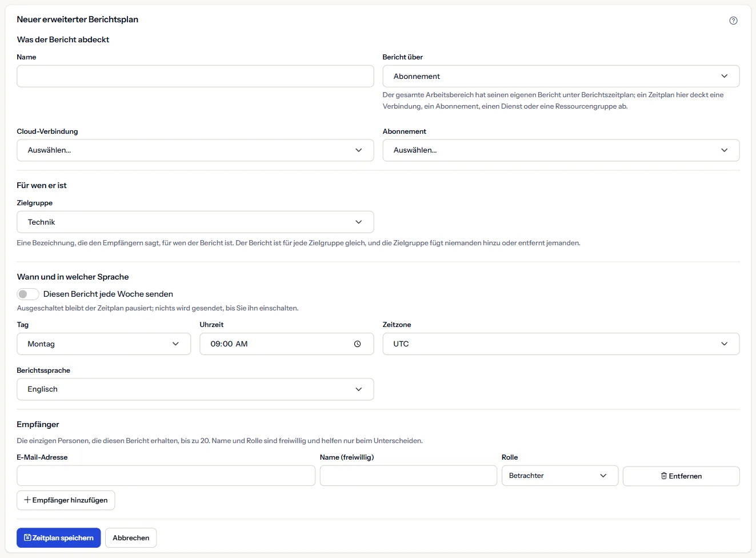Viewport: 756px width, 558px height.
Task: Click the "Rolle" field label
Action: point(510,457)
